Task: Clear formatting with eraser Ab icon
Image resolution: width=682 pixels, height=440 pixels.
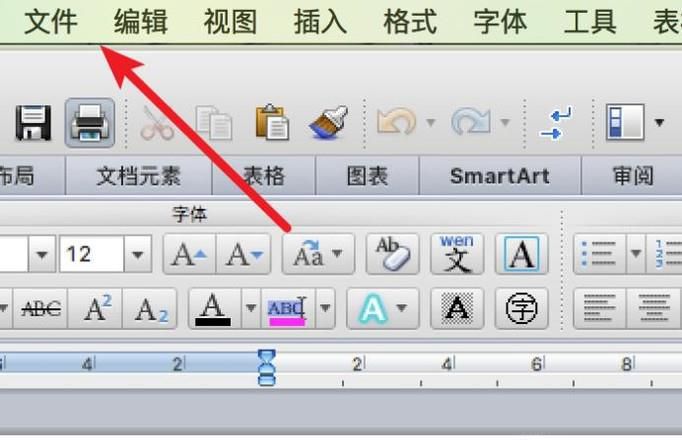Action: tap(392, 254)
